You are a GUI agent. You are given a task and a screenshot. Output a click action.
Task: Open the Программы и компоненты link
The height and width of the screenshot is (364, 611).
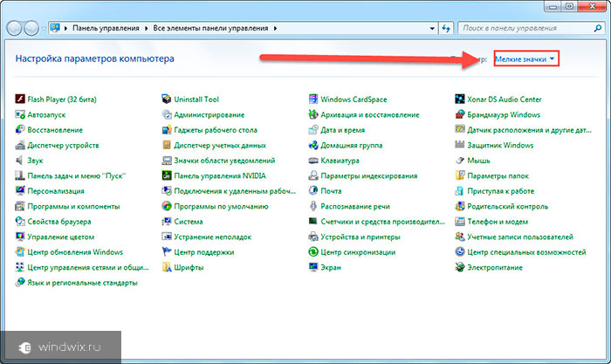tap(73, 206)
